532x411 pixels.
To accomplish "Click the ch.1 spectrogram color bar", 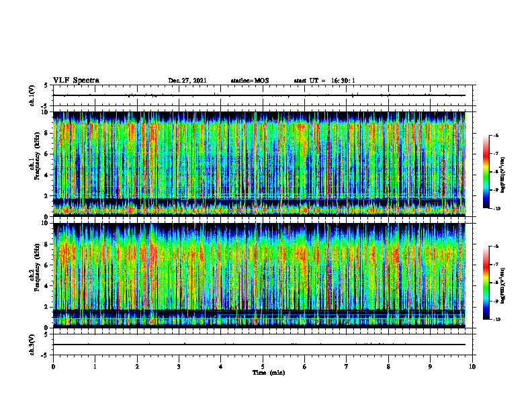I will click(486, 172).
